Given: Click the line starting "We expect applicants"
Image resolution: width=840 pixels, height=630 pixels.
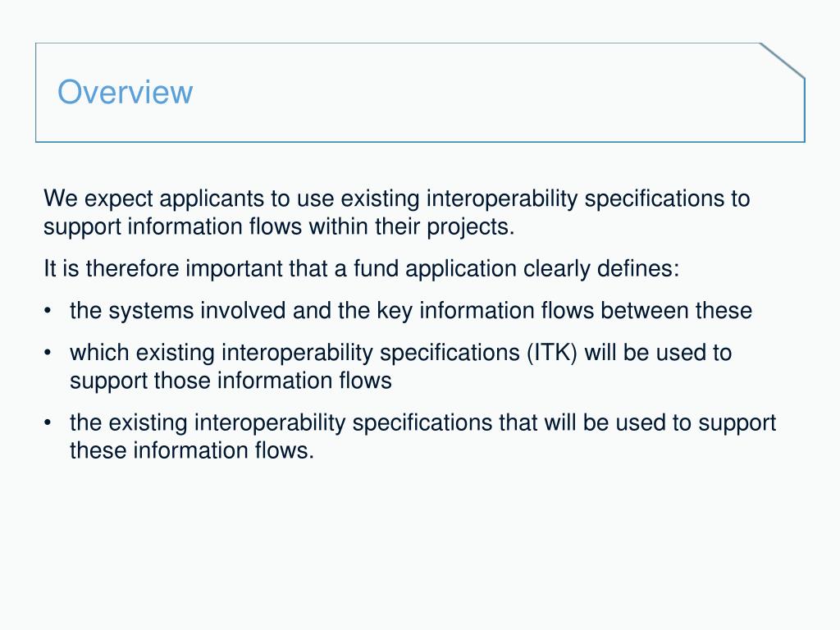Looking at the screenshot, I should pos(396,199).
